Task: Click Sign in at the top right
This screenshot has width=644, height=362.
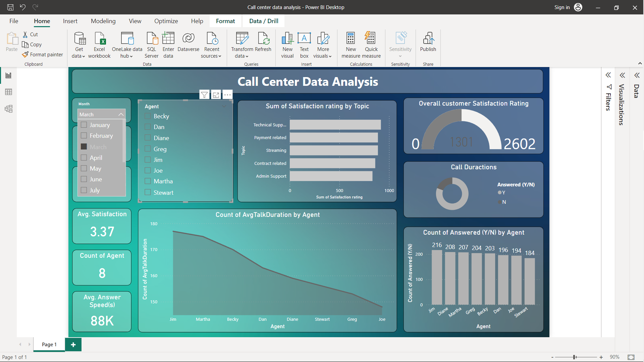Action: (562, 7)
